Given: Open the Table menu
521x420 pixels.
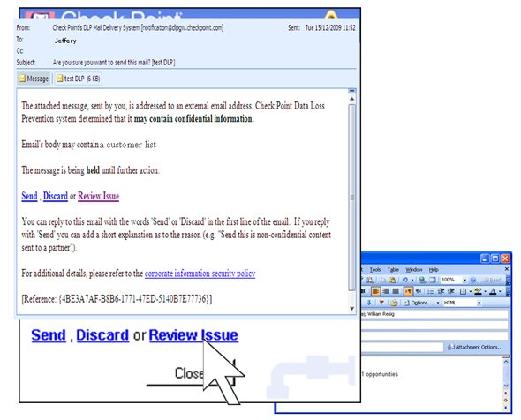Looking at the screenshot, I should pos(394,270).
